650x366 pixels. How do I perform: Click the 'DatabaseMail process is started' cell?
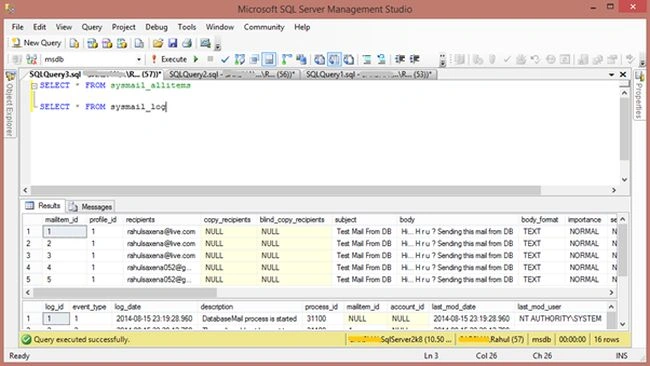pos(250,319)
